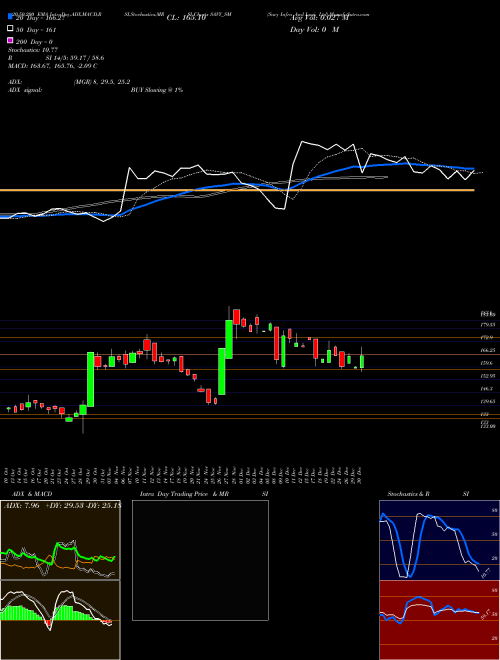This screenshot has height=660, width=500.
Task: Click the 'SI 14/3: 59.17 / 58.6' readout
Action: (75, 58)
